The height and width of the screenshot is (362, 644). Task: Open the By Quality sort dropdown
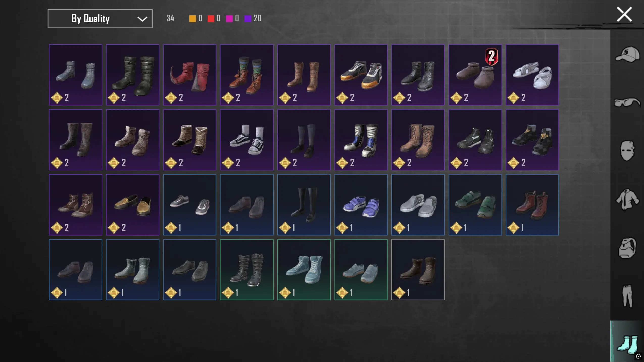[100, 19]
